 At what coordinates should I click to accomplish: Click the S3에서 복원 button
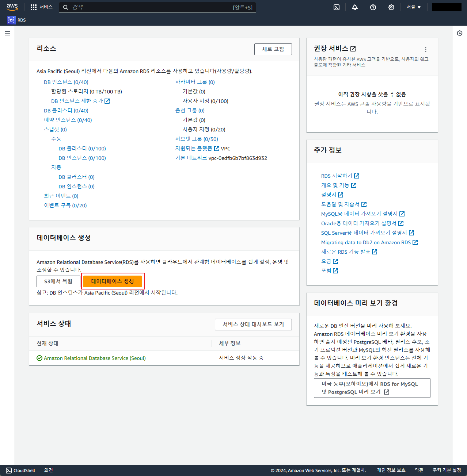58,281
